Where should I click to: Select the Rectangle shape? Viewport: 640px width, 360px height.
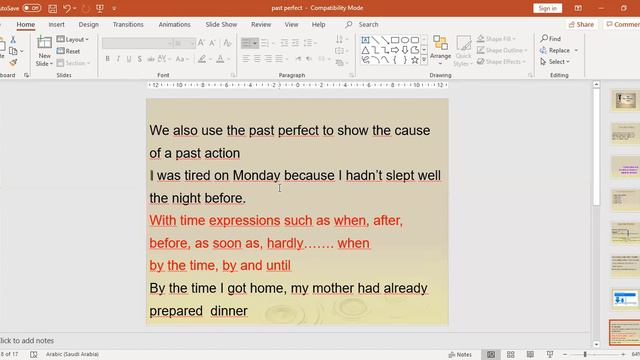pos(395,40)
